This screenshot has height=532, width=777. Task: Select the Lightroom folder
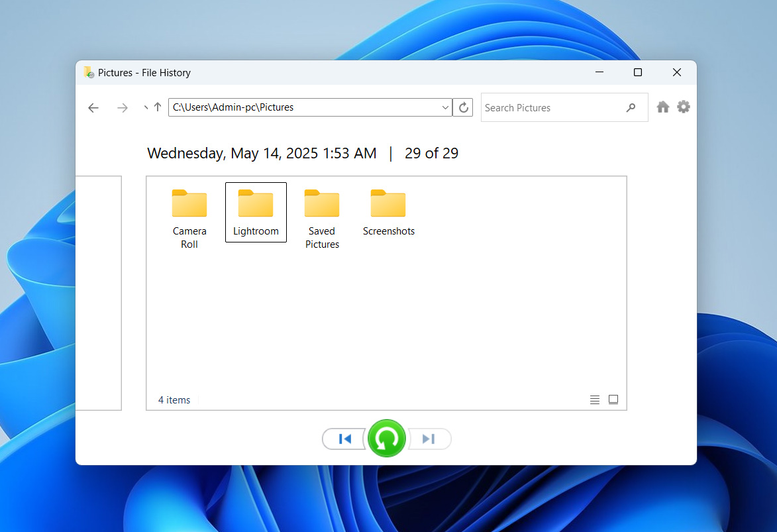[256, 212]
